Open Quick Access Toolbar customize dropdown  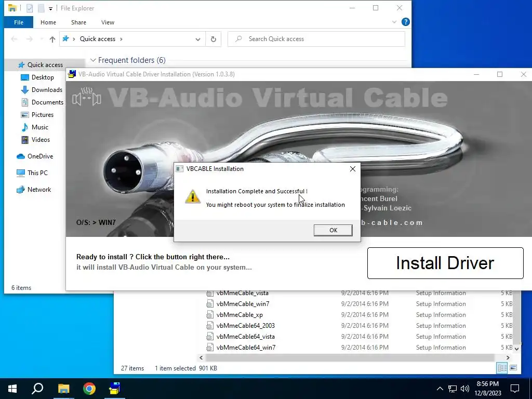coord(50,8)
